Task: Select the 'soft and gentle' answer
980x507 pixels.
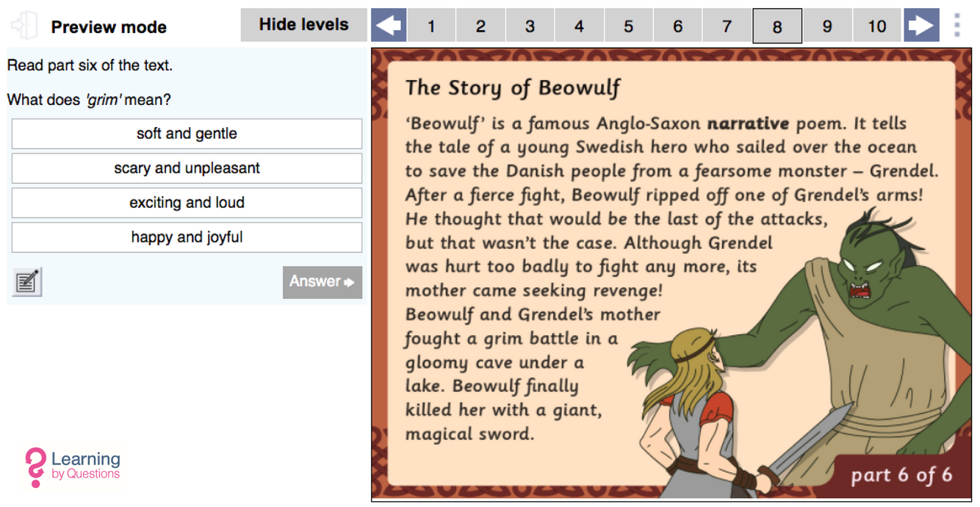Action: (187, 134)
